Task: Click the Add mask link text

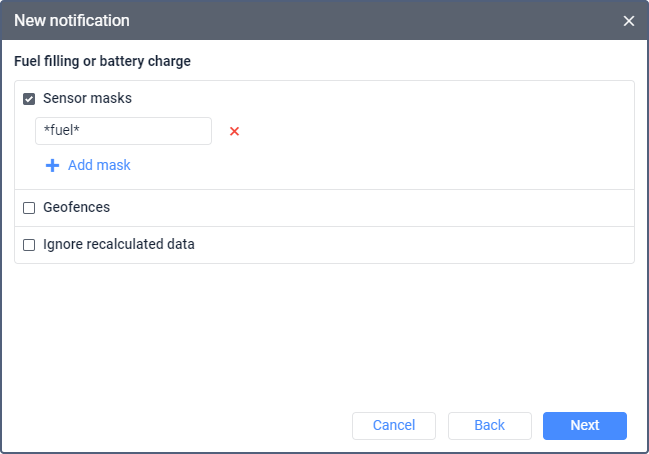Action: point(99,165)
